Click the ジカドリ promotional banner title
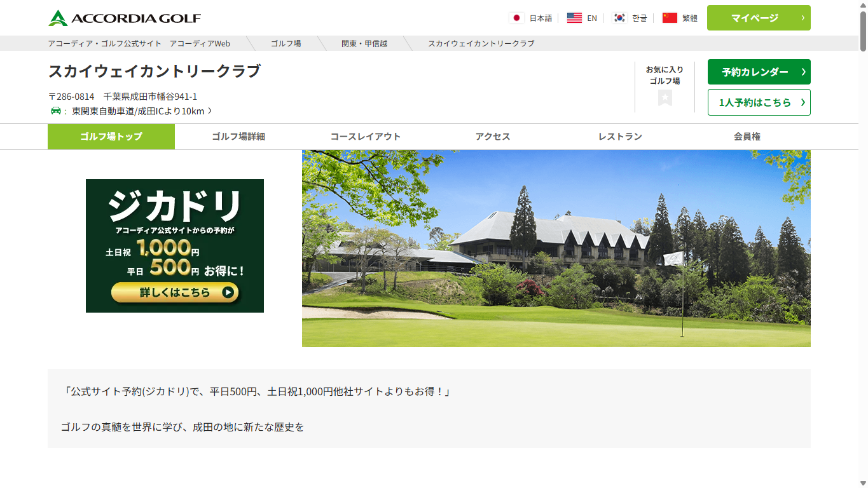 coord(175,205)
